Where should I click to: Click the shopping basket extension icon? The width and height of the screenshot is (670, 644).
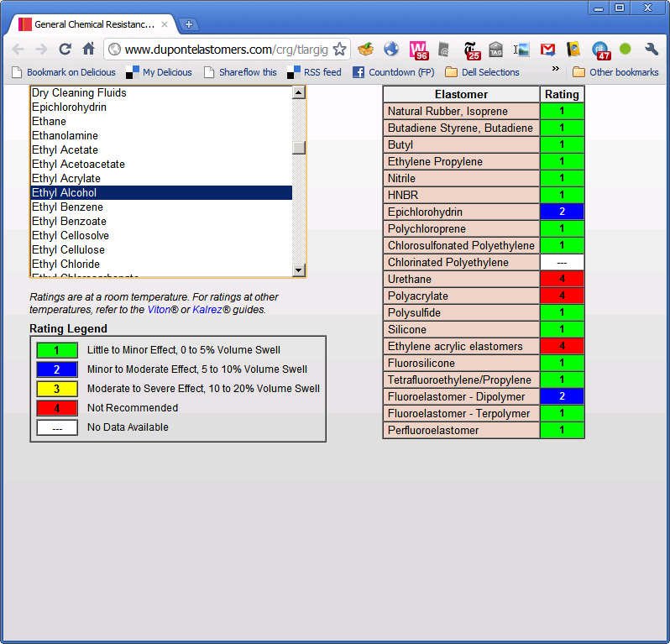pos(366,50)
